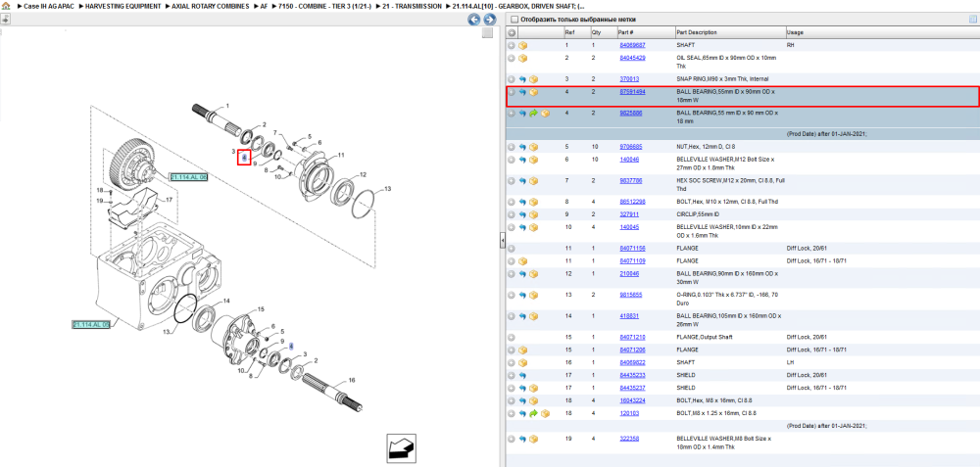Click the export icon below the home icon
The width and height of the screenshot is (980, 467).
pos(6,18)
